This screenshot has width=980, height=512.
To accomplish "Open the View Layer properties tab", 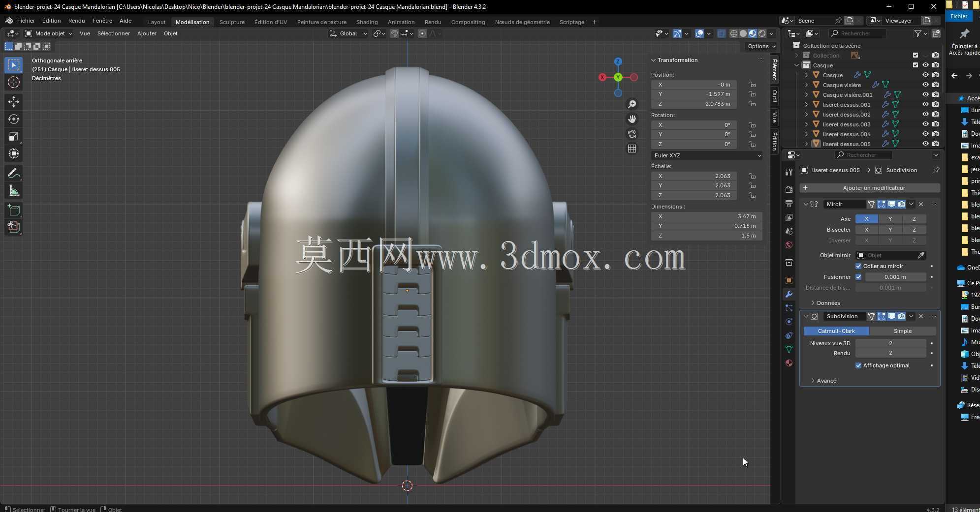I will (x=789, y=217).
